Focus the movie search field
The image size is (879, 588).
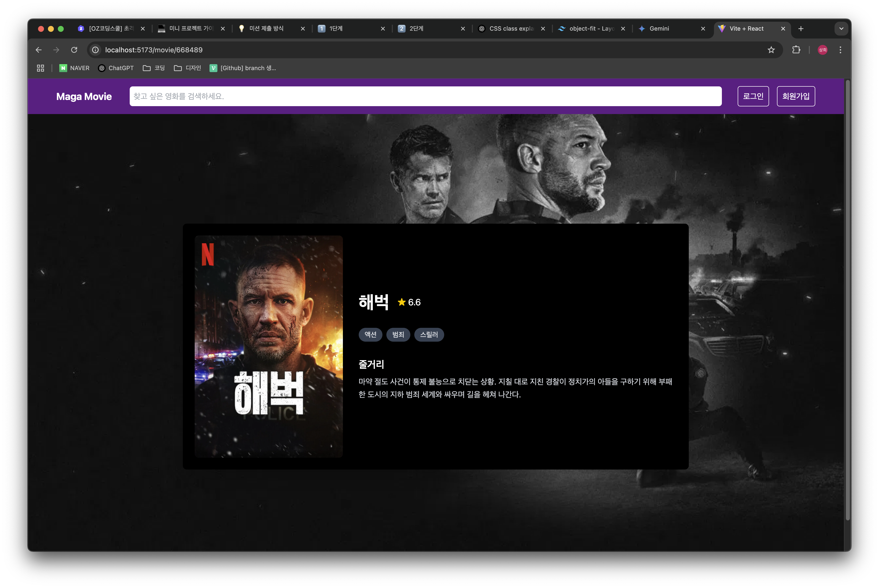(x=425, y=96)
